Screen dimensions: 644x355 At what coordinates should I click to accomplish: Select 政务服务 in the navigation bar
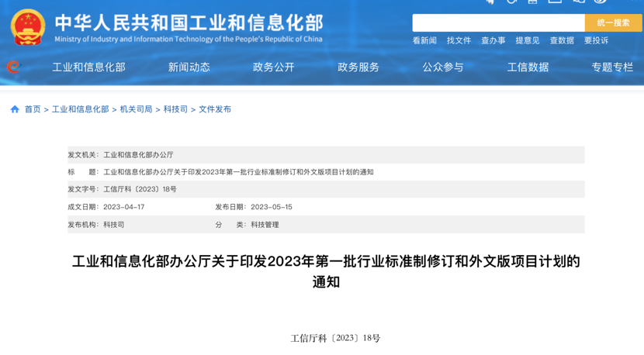coord(358,67)
